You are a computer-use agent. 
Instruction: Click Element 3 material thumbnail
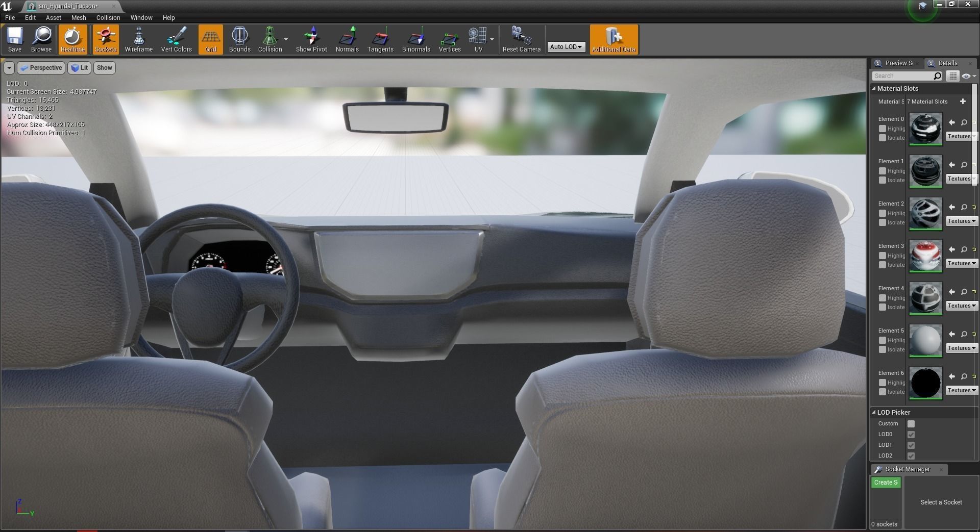tap(925, 256)
